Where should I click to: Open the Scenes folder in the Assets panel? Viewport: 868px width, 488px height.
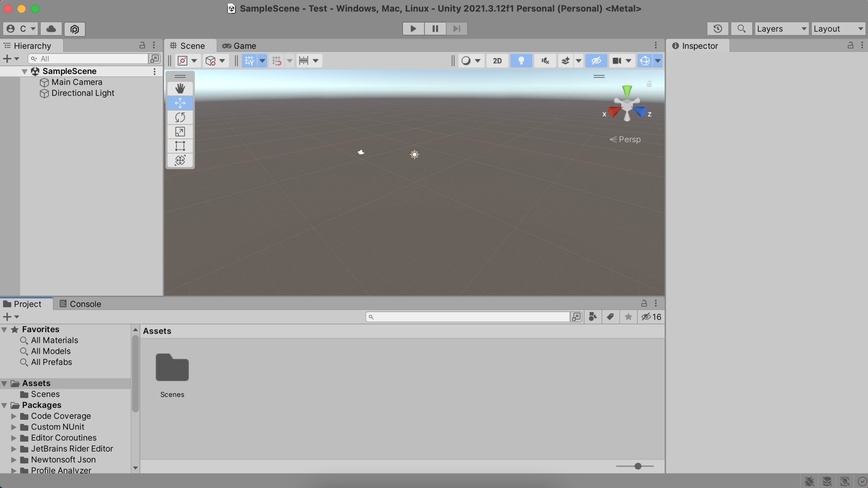(x=172, y=368)
